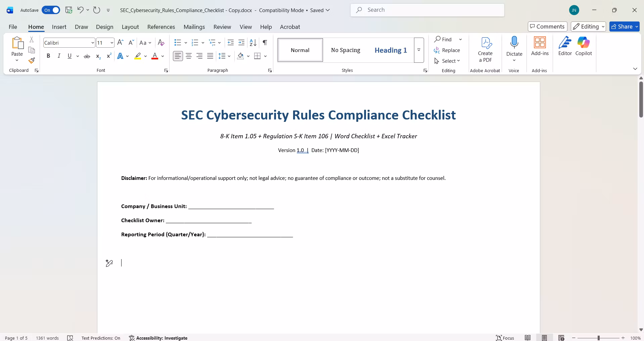
Task: Apply strikethrough formatting
Action: click(x=87, y=56)
